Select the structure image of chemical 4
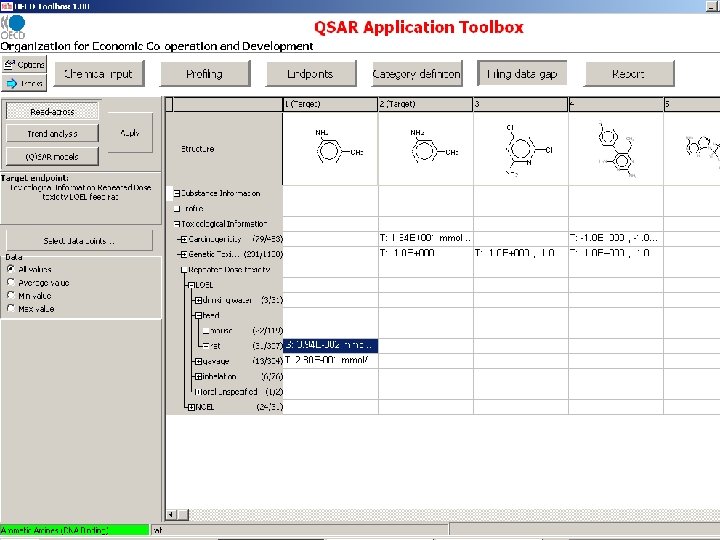 tap(616, 149)
